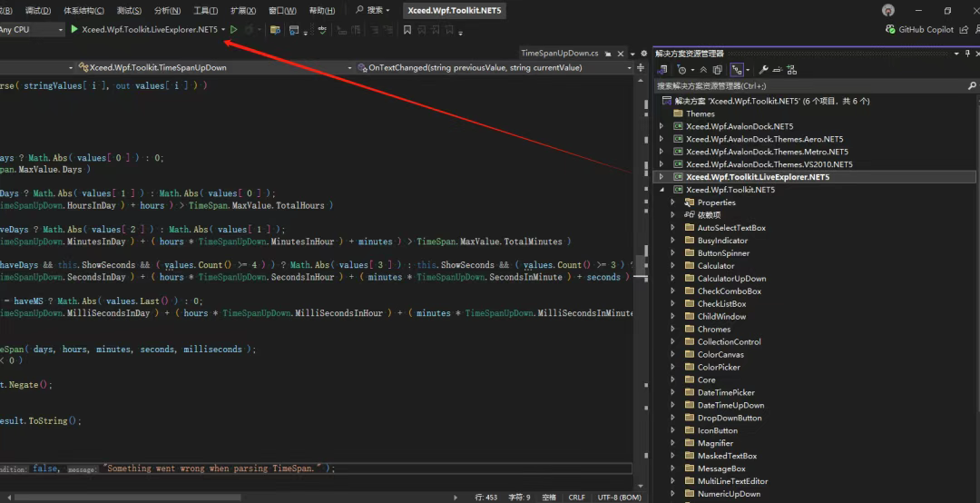Switch to TimeSpanUpDown.cs tab

coord(558,54)
